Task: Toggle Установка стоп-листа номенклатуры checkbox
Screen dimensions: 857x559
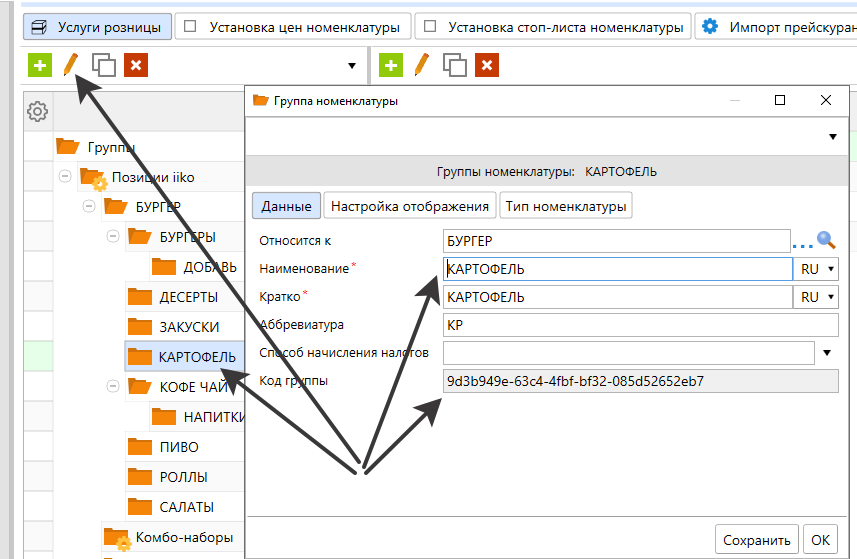Action: [430, 26]
